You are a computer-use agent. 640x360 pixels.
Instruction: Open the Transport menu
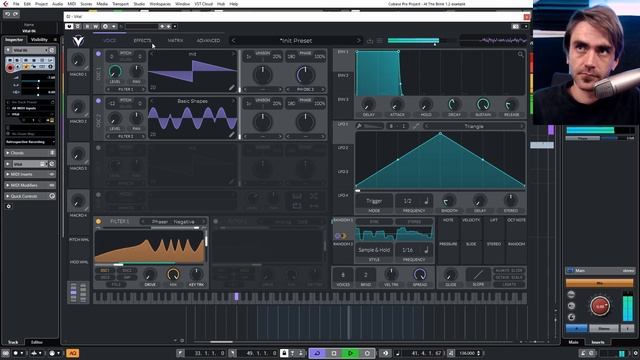coord(120,4)
